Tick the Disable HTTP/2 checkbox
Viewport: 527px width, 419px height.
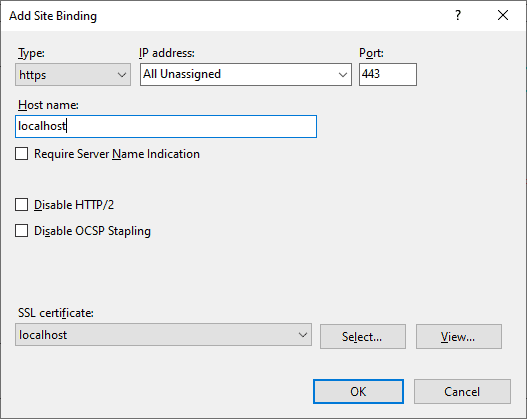(22, 205)
